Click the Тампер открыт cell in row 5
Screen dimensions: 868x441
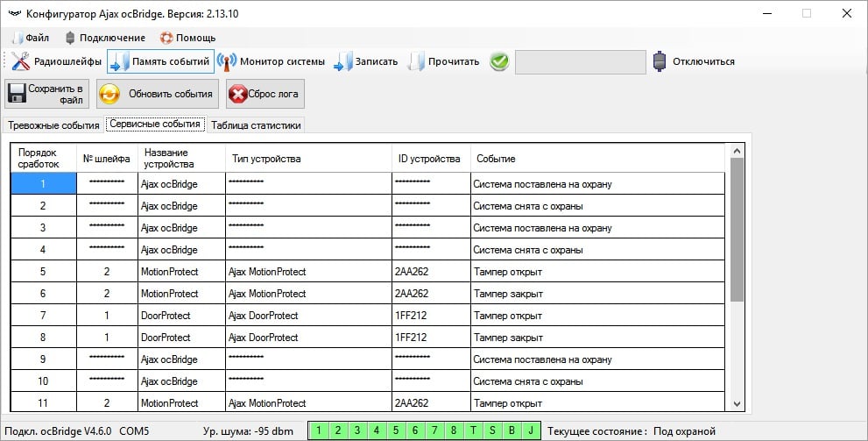(597, 272)
